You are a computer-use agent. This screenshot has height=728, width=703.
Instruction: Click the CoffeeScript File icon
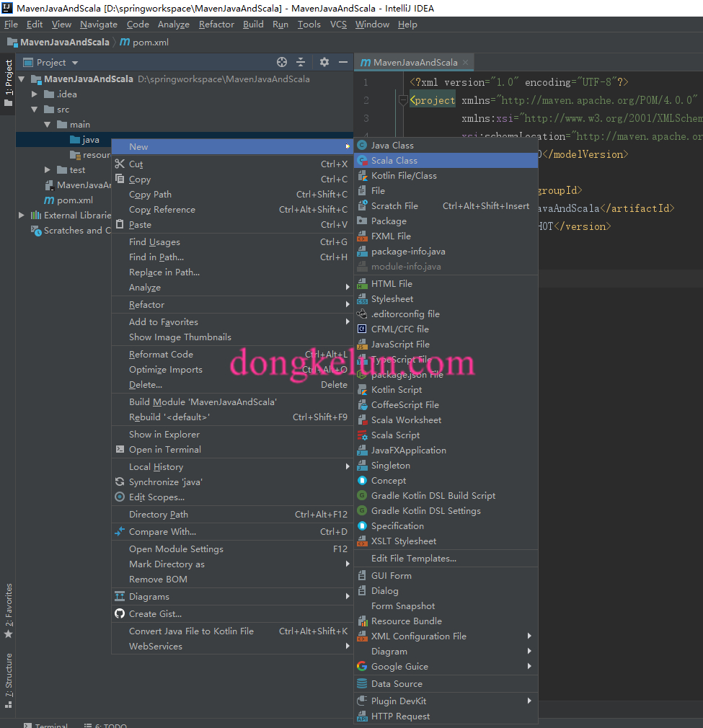(362, 405)
